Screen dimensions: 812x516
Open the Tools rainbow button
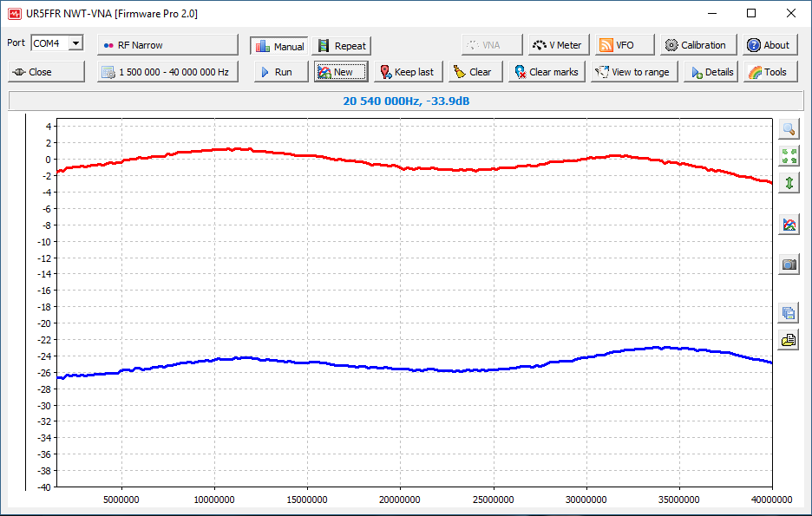769,72
